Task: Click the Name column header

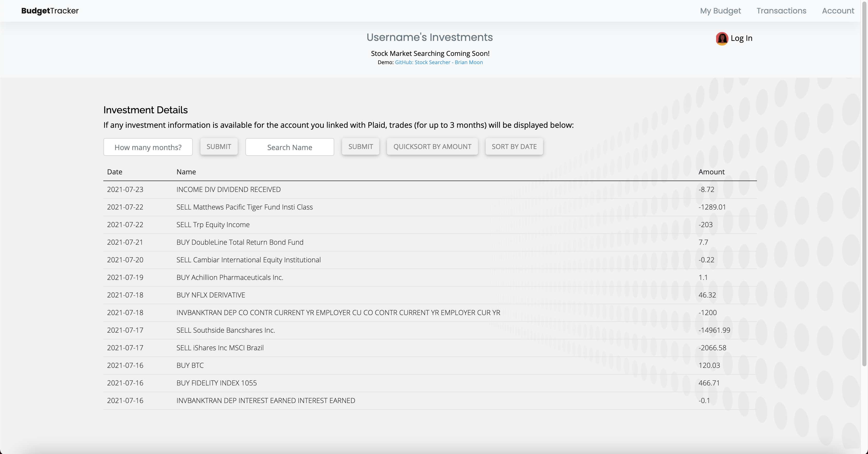Action: 186,172
